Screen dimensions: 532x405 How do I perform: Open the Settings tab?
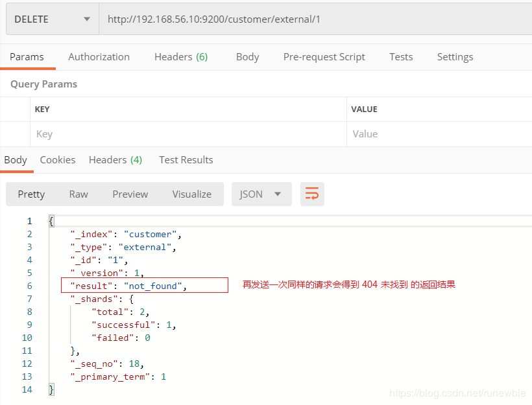455,57
